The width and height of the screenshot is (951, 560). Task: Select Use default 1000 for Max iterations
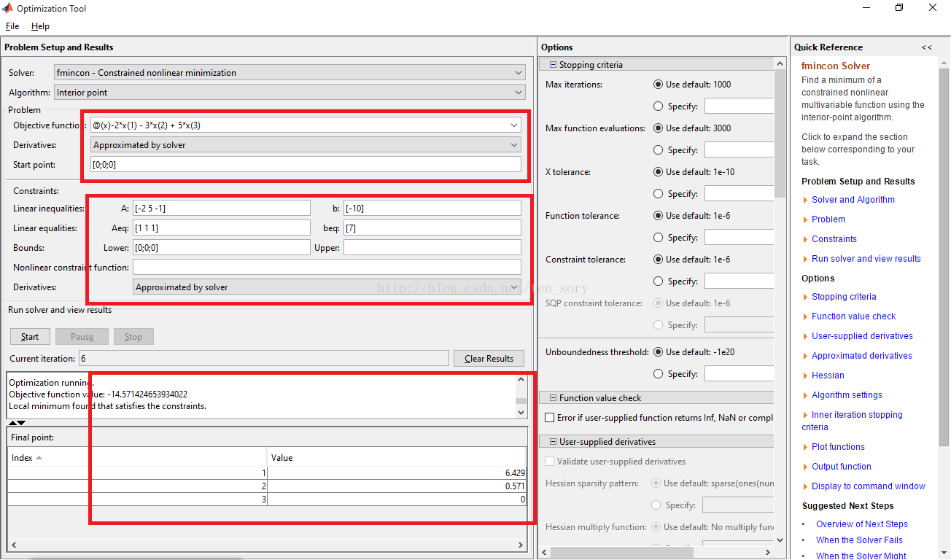point(659,85)
